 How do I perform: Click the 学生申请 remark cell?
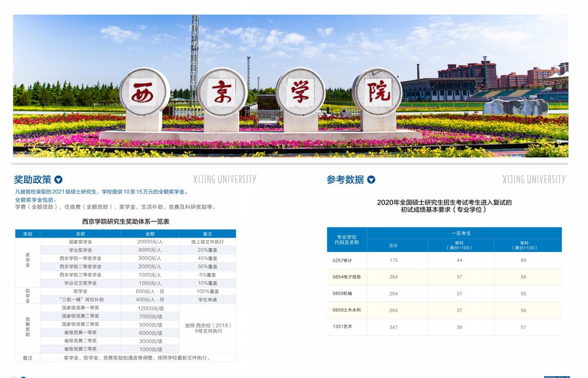208,300
